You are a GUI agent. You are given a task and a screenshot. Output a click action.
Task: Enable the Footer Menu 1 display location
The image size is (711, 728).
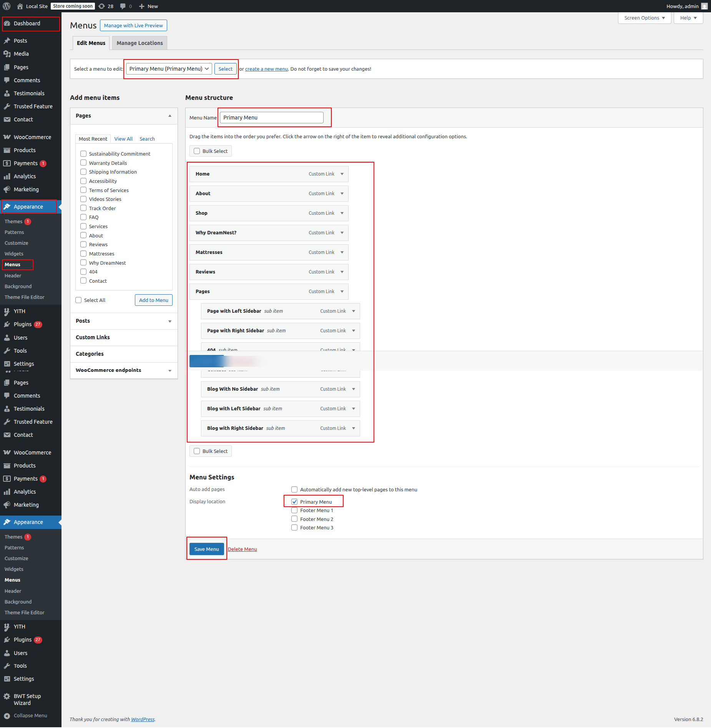(294, 510)
